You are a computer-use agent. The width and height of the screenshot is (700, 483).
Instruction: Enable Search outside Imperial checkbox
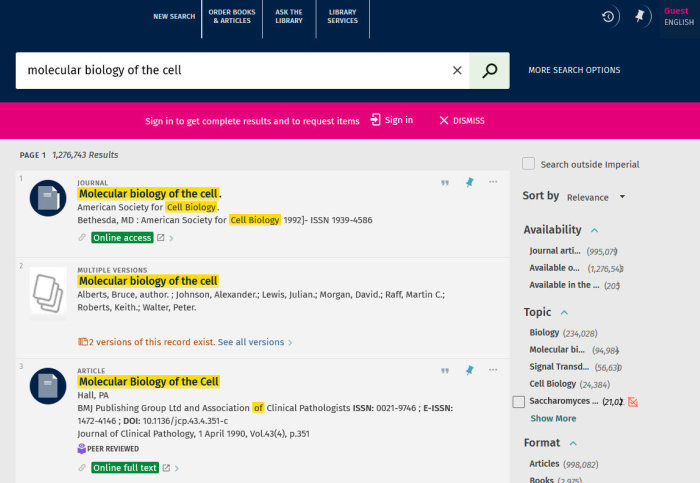tap(530, 164)
